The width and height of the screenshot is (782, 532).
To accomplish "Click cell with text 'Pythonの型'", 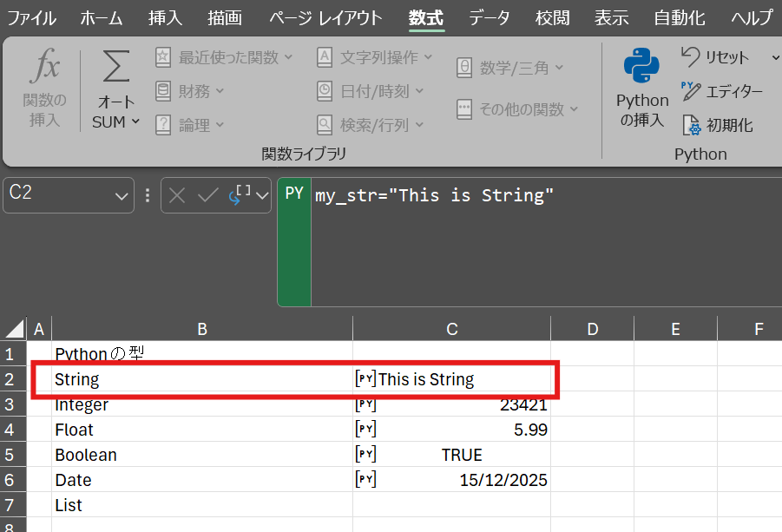I will (202, 353).
